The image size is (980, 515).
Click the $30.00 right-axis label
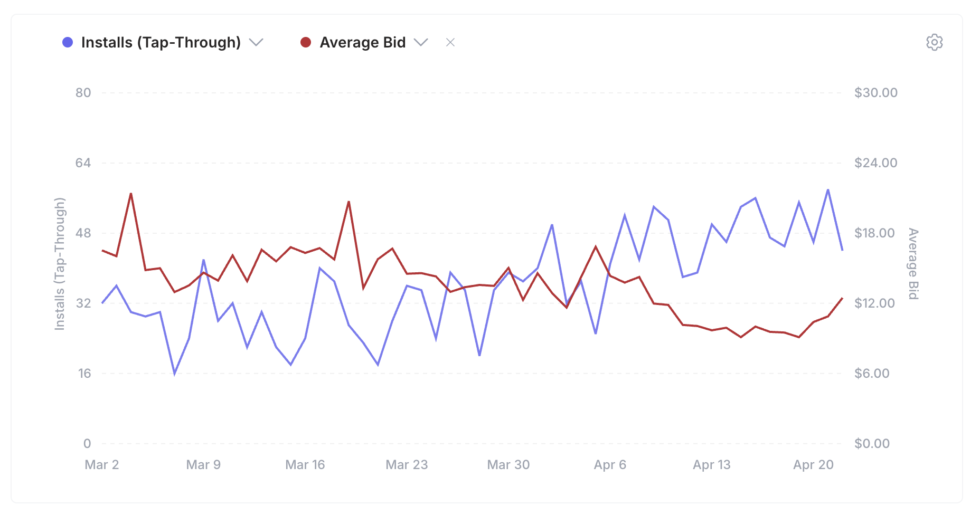click(875, 92)
